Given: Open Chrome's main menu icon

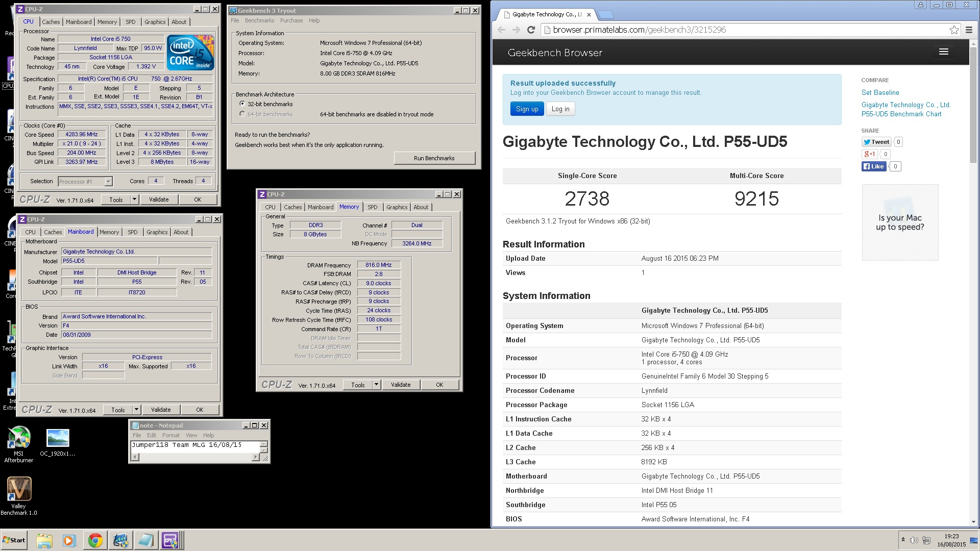Looking at the screenshot, I should (969, 30).
